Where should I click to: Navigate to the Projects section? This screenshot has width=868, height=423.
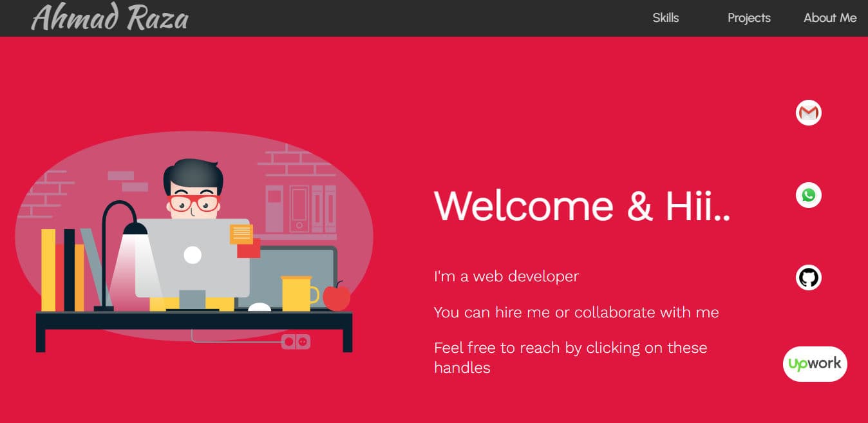tap(748, 18)
